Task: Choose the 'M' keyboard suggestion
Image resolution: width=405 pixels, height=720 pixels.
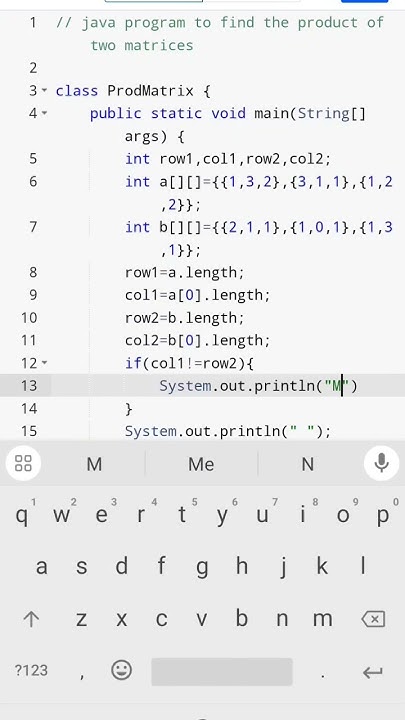Action: 94,464
